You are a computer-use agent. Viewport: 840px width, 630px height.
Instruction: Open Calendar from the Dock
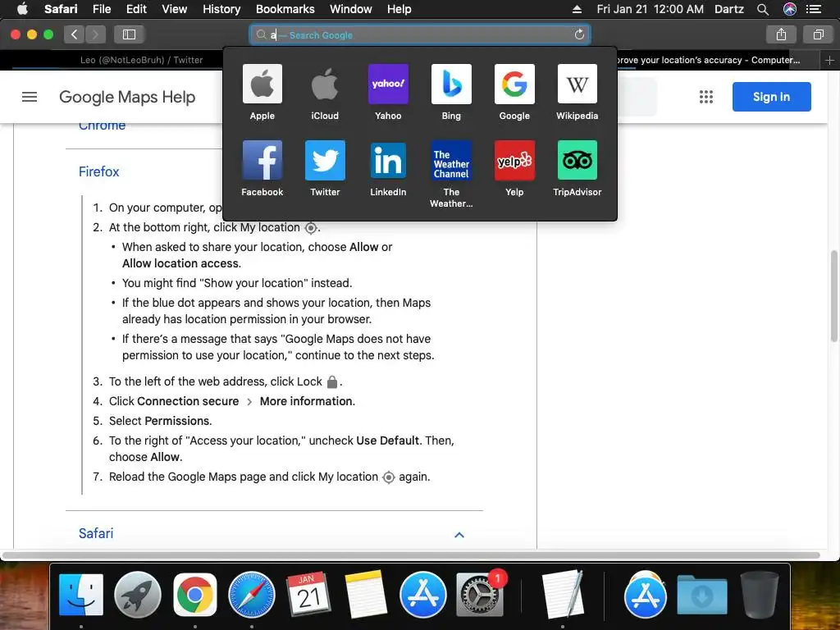(308, 595)
